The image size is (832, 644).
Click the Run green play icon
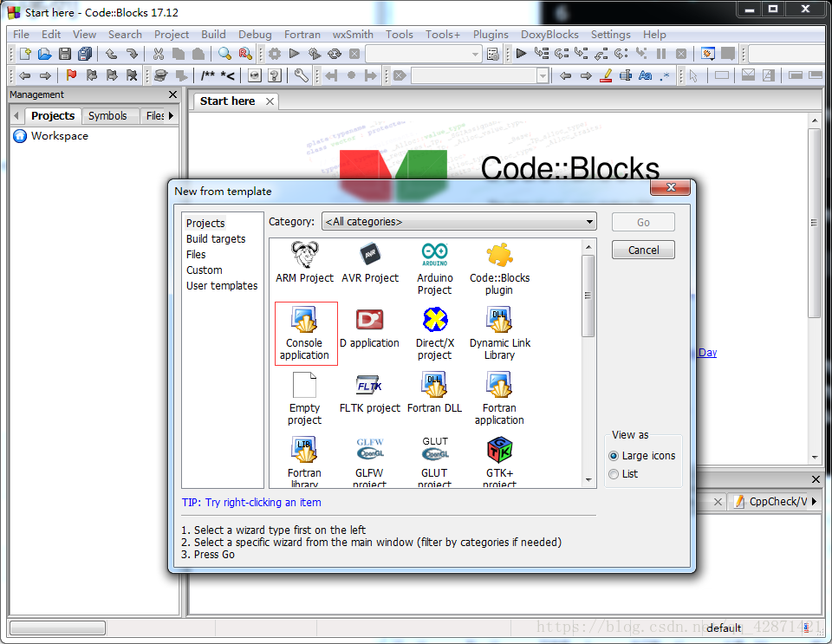pos(295,54)
